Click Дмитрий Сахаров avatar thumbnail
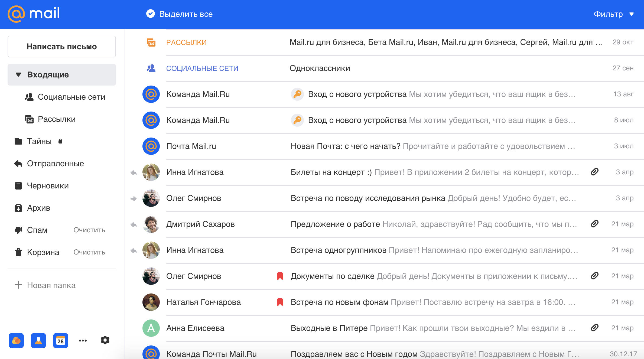The width and height of the screenshot is (644, 359). [151, 224]
